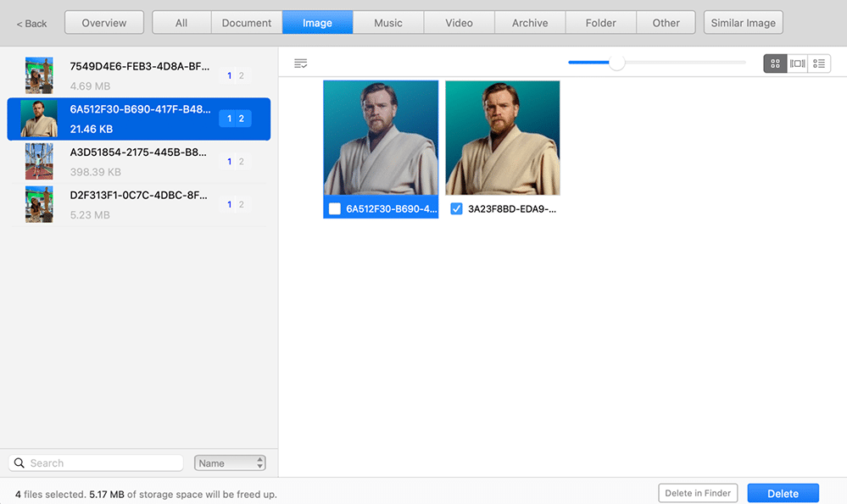Switch to the Music tab
Image resolution: width=847 pixels, height=504 pixels.
(x=388, y=23)
